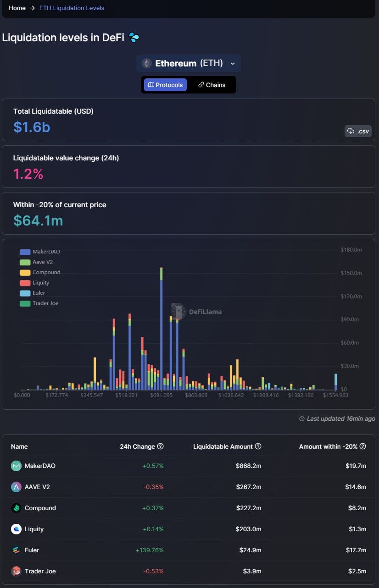Click the clock icon near Last updated
This screenshot has width=379, height=588.
tap(302, 418)
